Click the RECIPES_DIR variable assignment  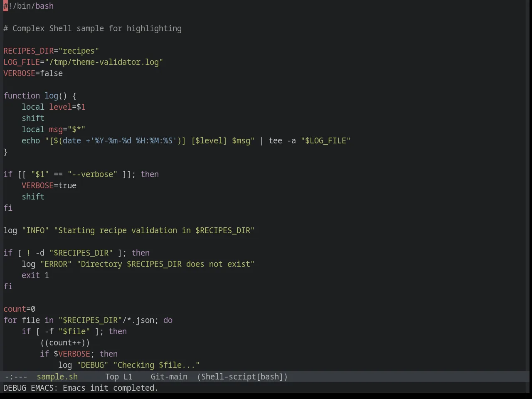[x=51, y=51]
